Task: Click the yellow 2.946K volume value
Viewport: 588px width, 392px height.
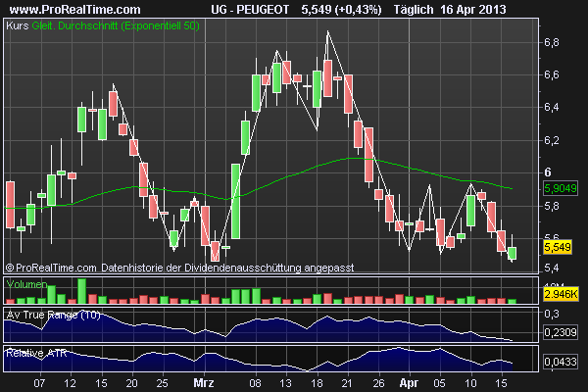Action: point(561,294)
